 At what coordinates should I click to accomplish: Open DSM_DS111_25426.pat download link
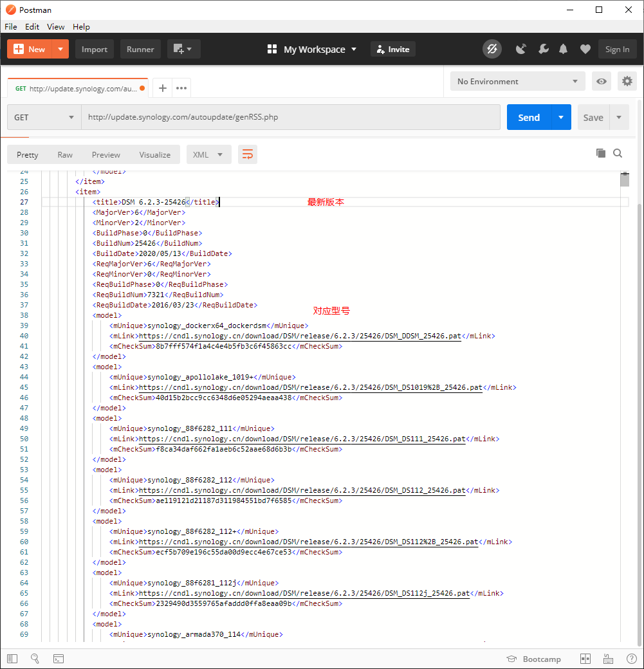(x=302, y=439)
